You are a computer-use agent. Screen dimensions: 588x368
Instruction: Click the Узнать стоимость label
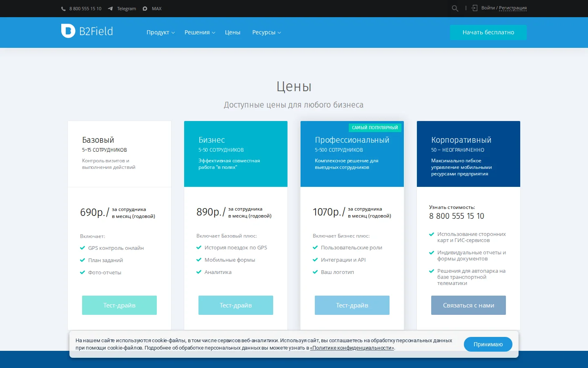coord(452,207)
